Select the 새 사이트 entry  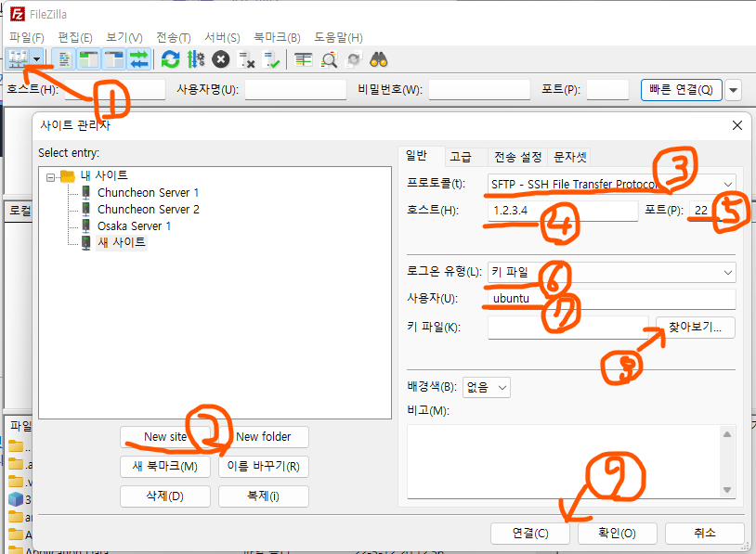click(x=122, y=242)
